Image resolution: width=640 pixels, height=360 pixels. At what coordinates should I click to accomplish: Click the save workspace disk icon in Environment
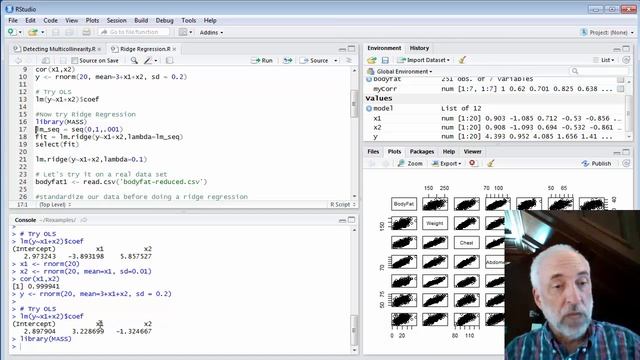click(x=385, y=60)
